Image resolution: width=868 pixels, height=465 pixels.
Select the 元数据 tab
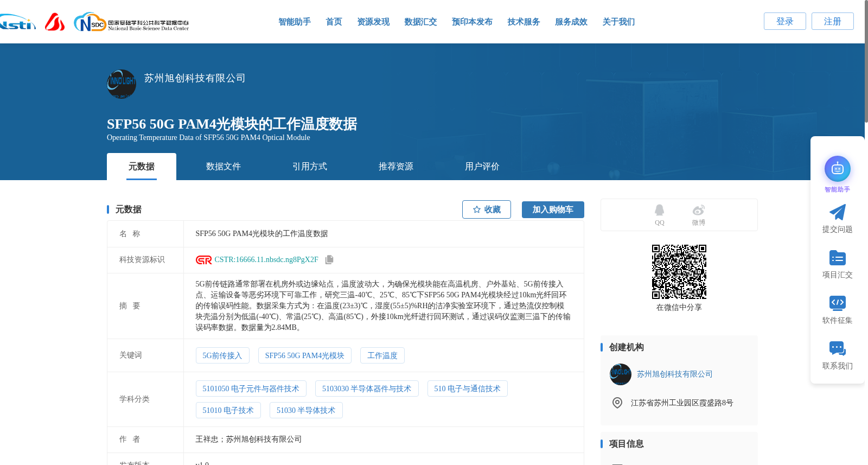click(x=142, y=167)
